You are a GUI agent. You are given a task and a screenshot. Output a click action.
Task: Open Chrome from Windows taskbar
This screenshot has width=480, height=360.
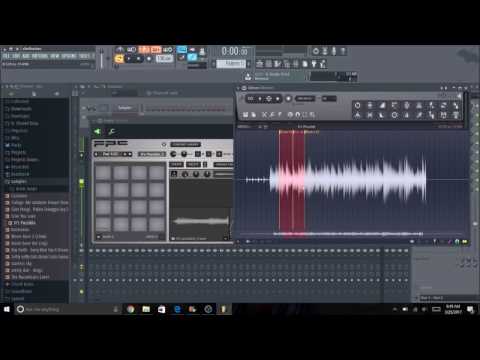130,309
